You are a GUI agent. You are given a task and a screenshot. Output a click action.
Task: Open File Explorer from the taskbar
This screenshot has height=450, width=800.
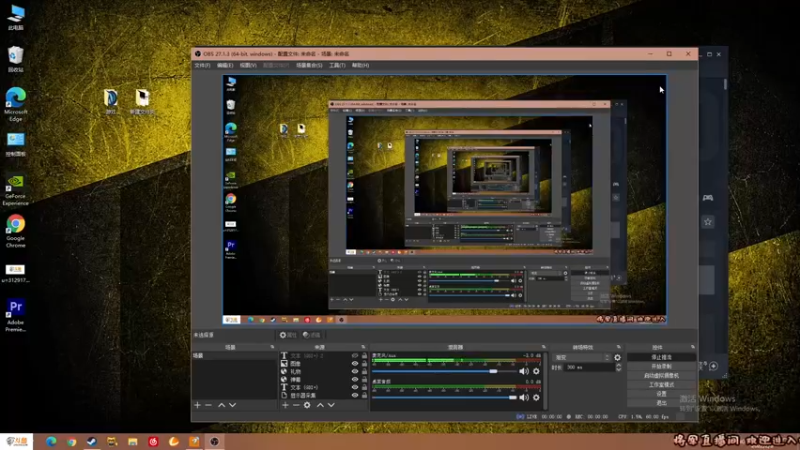pyautogui.click(x=133, y=441)
